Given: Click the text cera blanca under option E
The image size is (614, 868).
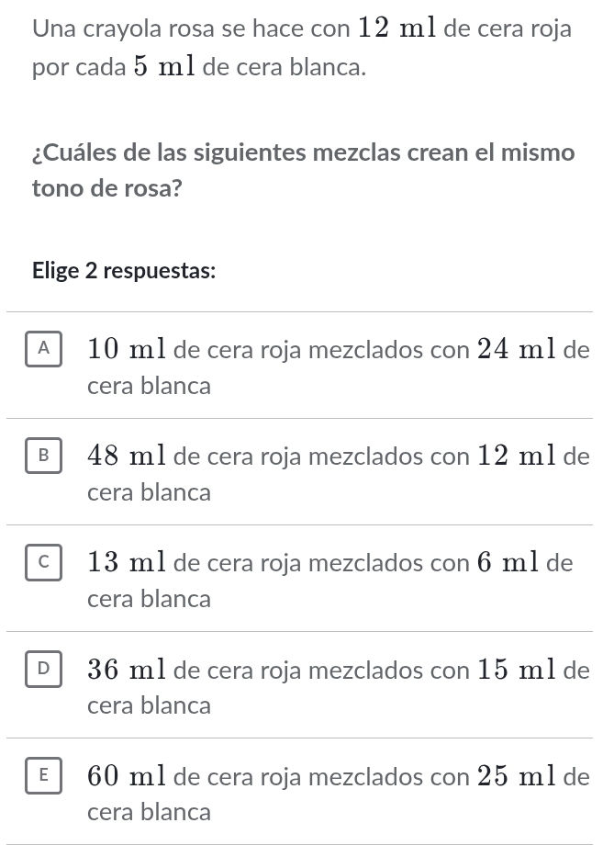Looking at the screenshot, I should pyautogui.click(x=149, y=812).
